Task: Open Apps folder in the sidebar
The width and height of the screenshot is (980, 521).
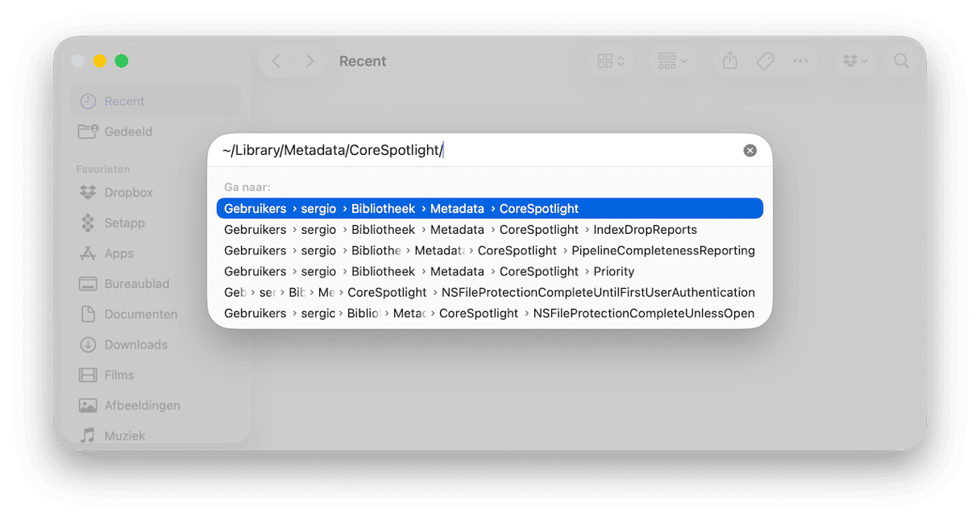Action: point(156,253)
